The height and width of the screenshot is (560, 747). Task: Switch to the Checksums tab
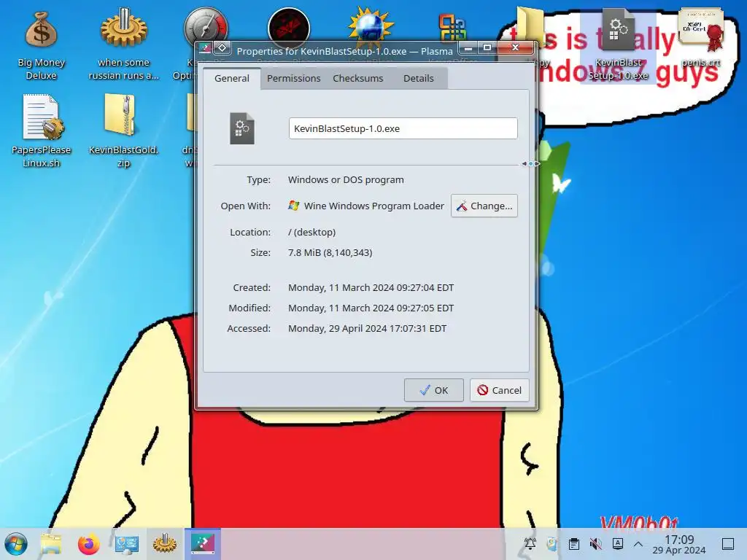[357, 79]
